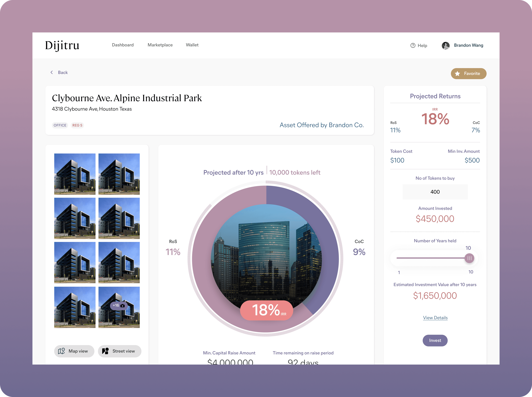Click the Help question mark icon
Viewport: 532px width, 397px height.
click(x=413, y=45)
